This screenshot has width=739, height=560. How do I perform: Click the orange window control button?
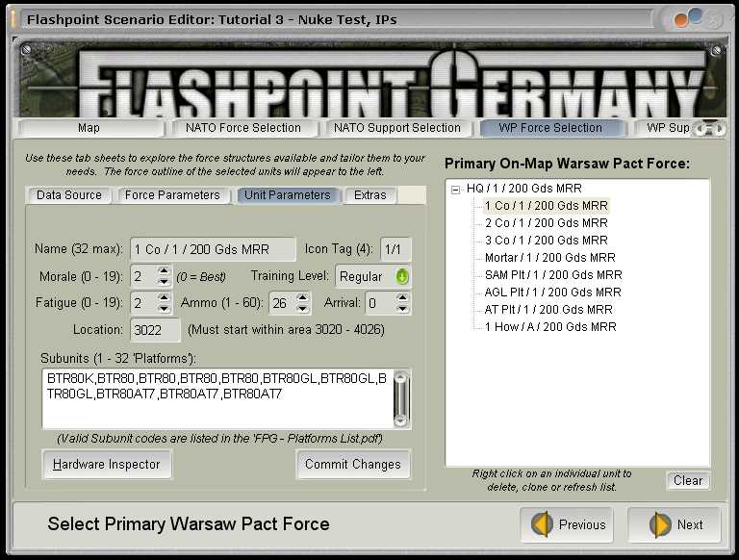coord(682,20)
